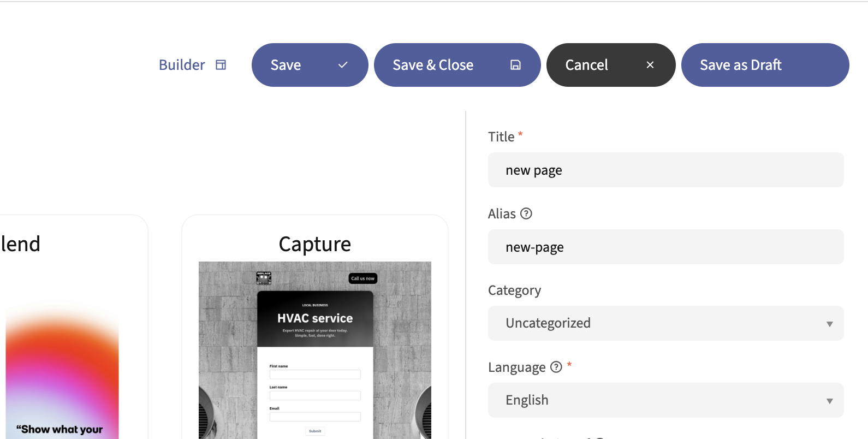Image resolution: width=868 pixels, height=439 pixels.
Task: Open the Builder link
Action: point(182,65)
